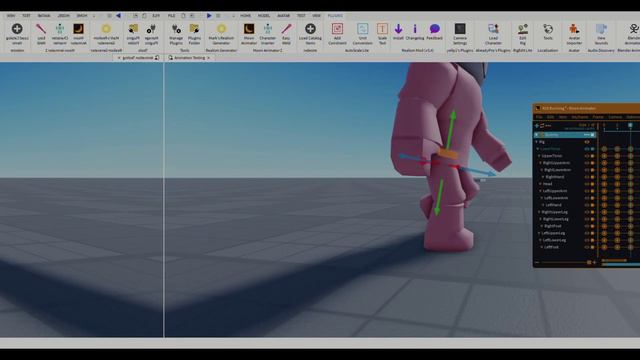The image size is (640, 360).
Task: Open the Blender Animations plugin
Action: [633, 33]
